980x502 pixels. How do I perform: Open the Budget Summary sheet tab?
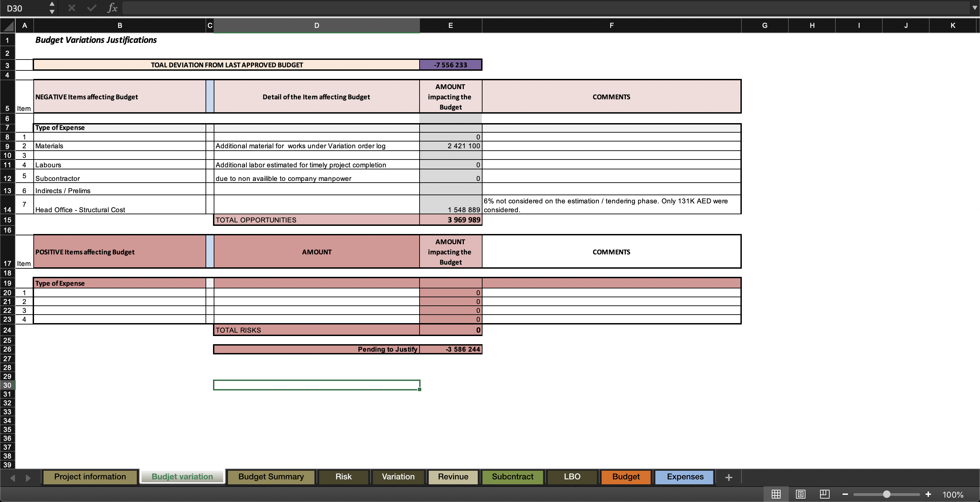tap(271, 477)
